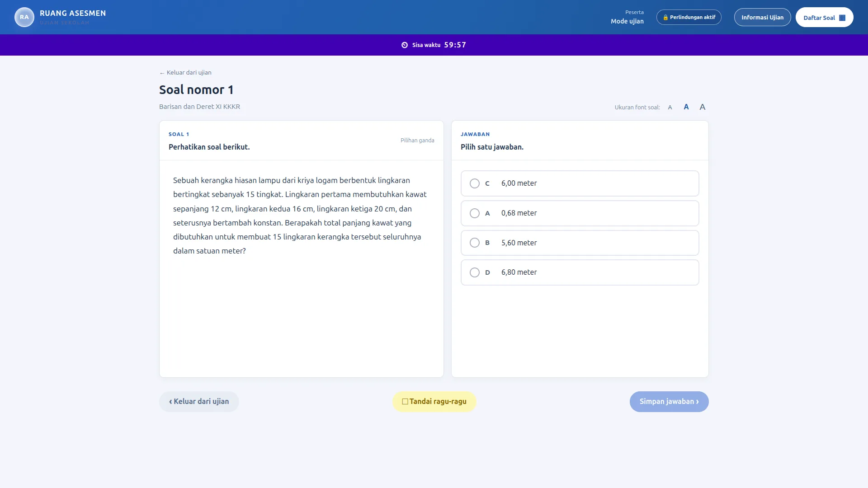Open the Daftar Soal list
Viewport: 868px width, 488px height.
[x=824, y=17]
